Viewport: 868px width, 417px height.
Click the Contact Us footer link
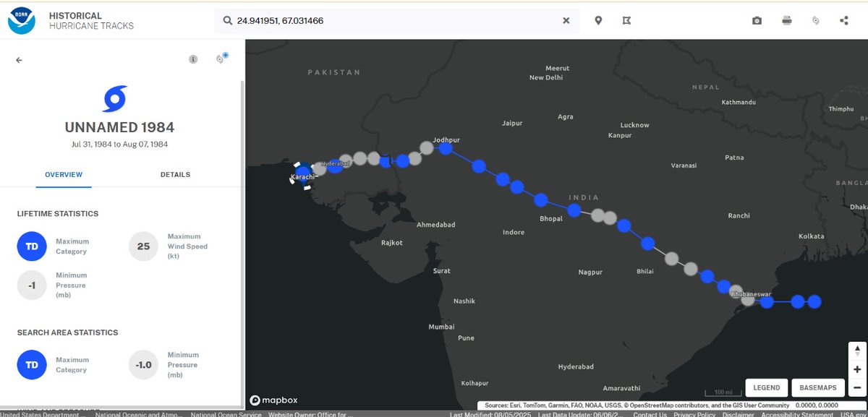click(650, 414)
